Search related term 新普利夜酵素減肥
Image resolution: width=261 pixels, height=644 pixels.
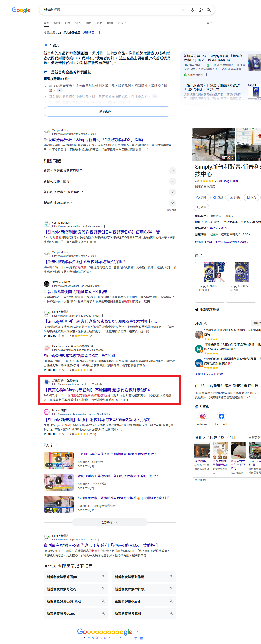pos(144,613)
